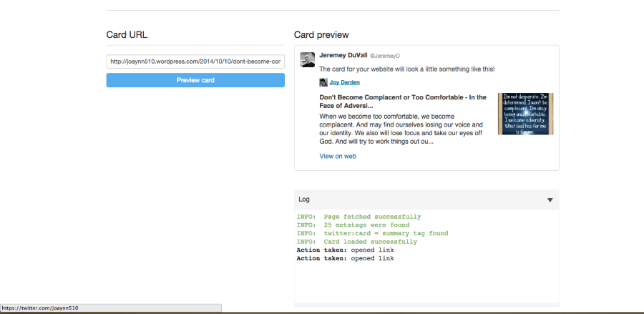The height and width of the screenshot is (314, 644).
Task: Click the Card URL heading
Action: point(127,35)
